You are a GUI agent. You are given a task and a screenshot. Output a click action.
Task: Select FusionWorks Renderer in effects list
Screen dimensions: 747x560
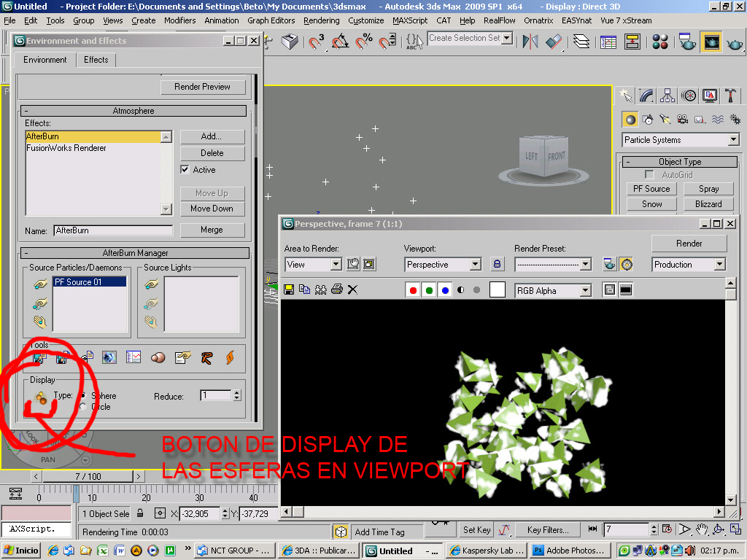click(x=93, y=148)
